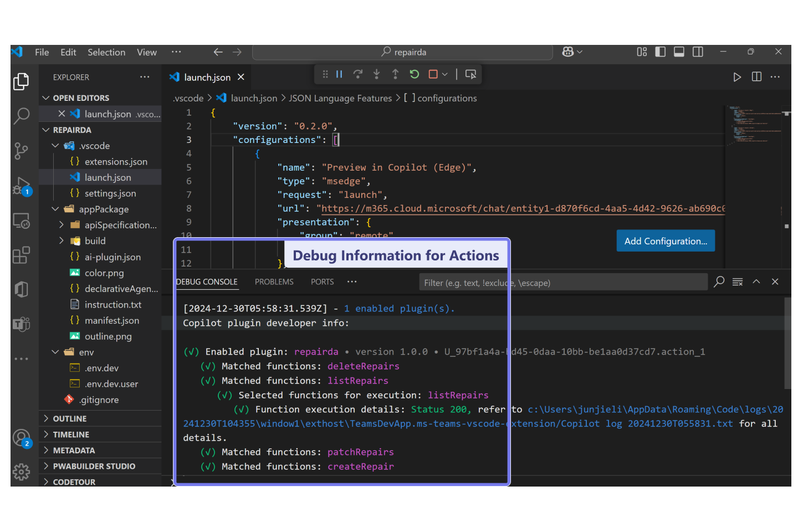Open Run and Debug view
798x532 pixels.
[21, 187]
